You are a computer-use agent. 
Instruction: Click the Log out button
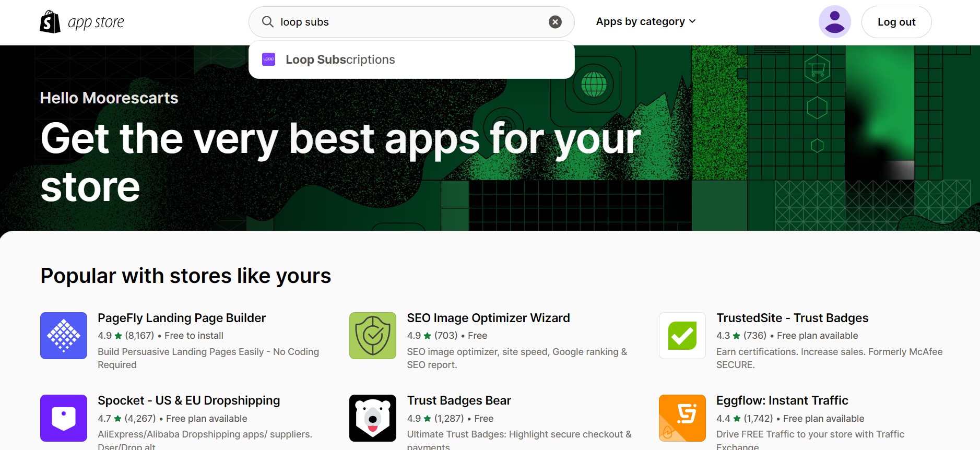(896, 22)
